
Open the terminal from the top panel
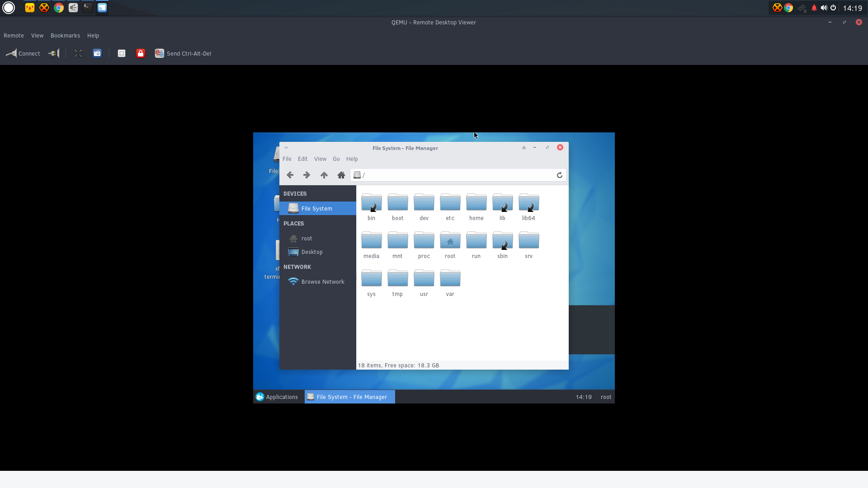(88, 8)
